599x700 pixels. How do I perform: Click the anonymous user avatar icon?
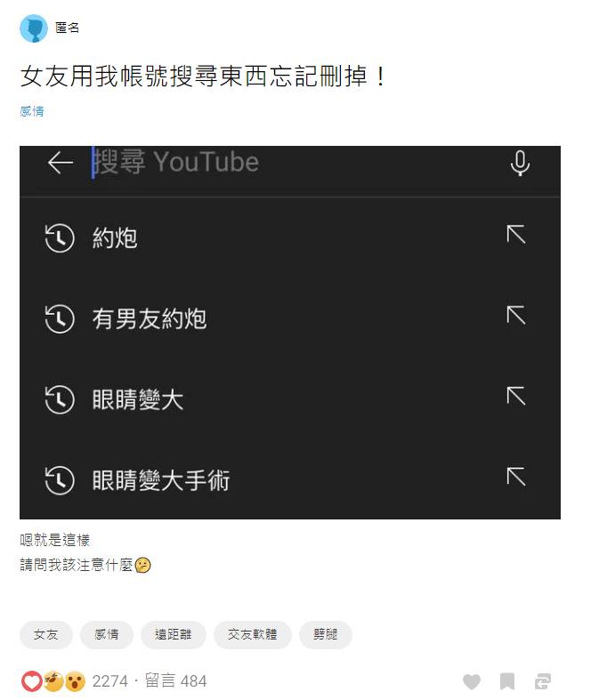[34, 28]
